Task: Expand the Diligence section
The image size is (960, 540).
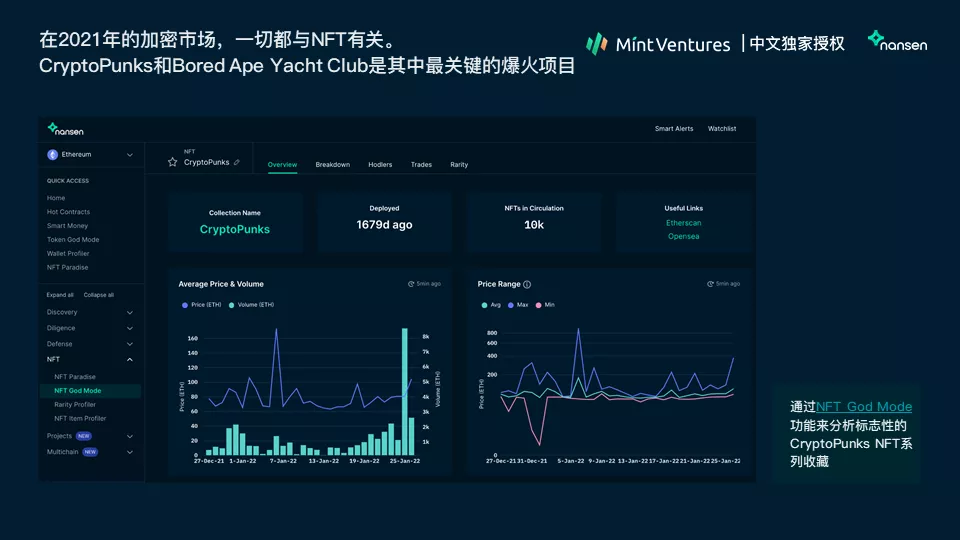Action: coord(91,328)
